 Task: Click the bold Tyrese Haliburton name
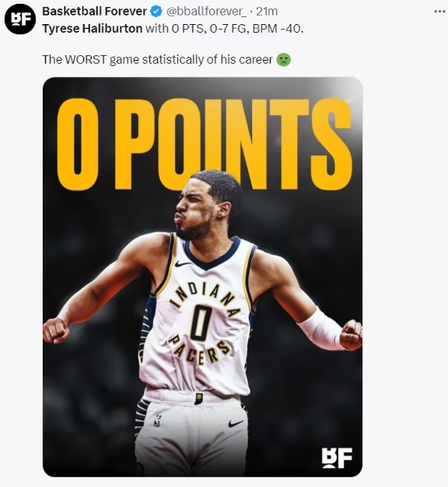(x=93, y=29)
